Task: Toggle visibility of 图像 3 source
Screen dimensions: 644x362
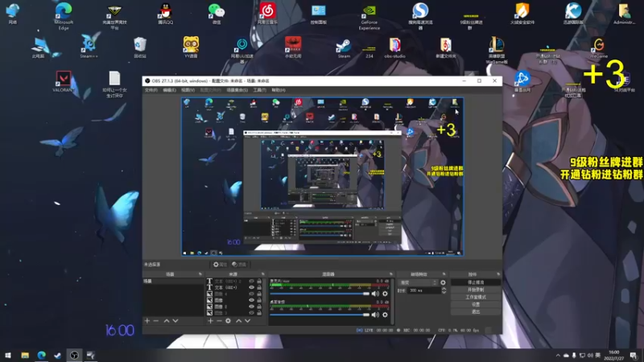Action: [x=251, y=313]
